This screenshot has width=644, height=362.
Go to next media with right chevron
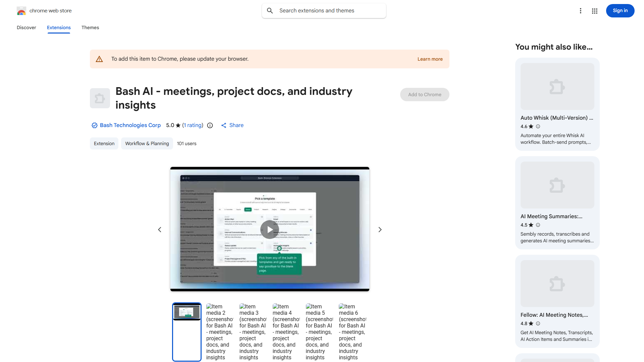[380, 230]
